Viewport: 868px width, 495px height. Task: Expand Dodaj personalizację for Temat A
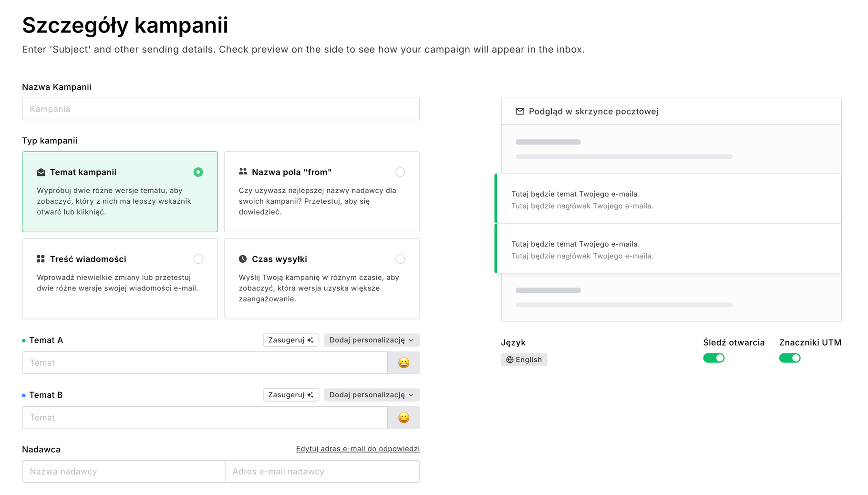372,340
